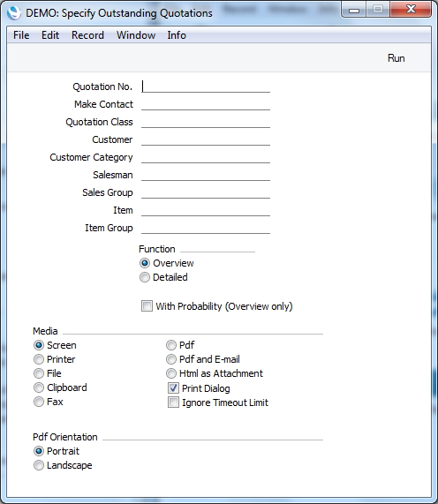438x504 pixels.
Task: Click into the Customer field
Action: [206, 139]
